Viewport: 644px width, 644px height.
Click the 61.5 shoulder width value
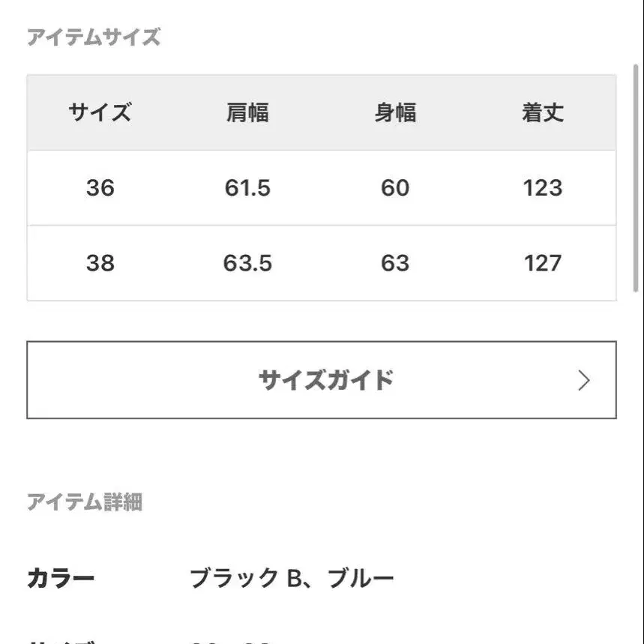[x=247, y=187]
